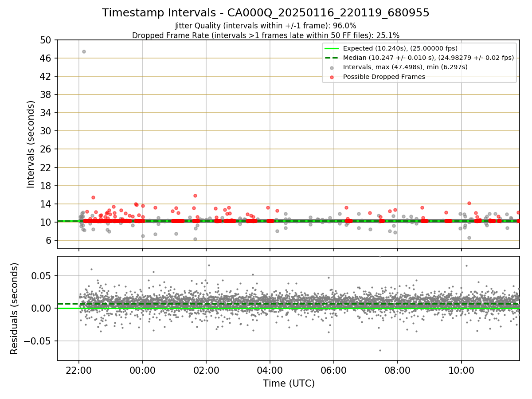
Task: Click the x-axis tick label '08:00'
Action: 398,370
